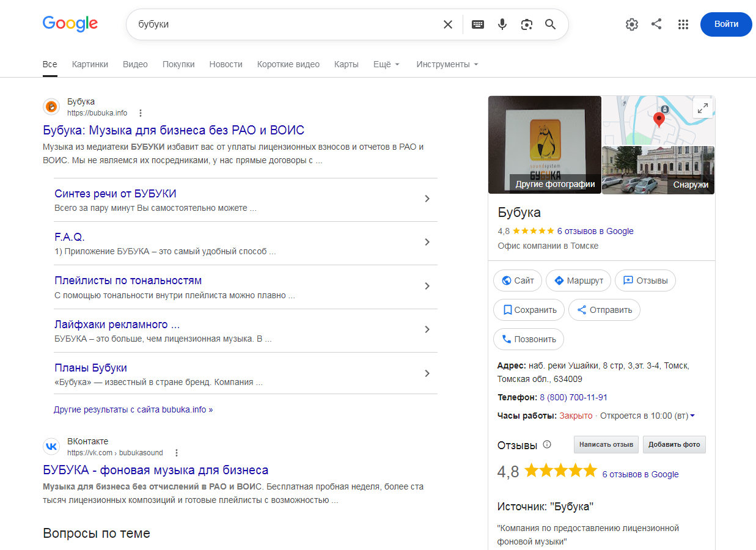This screenshot has height=550, width=756.
Task: Open БУБУКА - фоновая музыка для бизнеса
Action: point(156,470)
